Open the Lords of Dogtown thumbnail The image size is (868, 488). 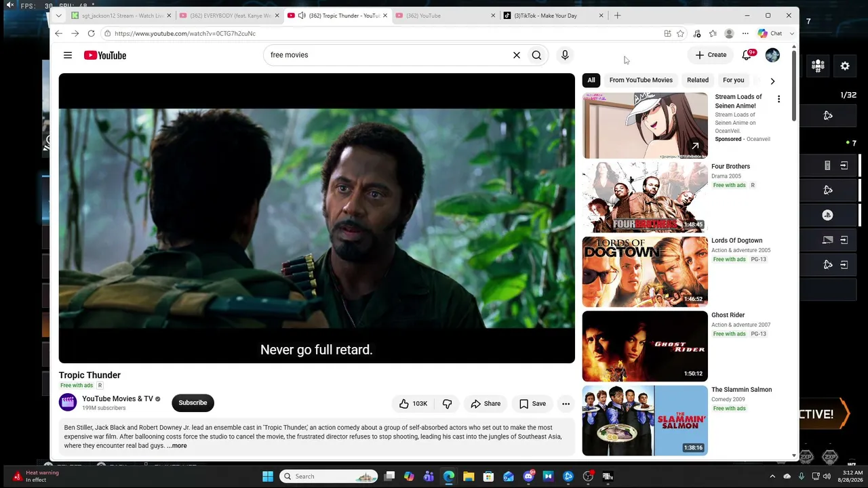(645, 272)
